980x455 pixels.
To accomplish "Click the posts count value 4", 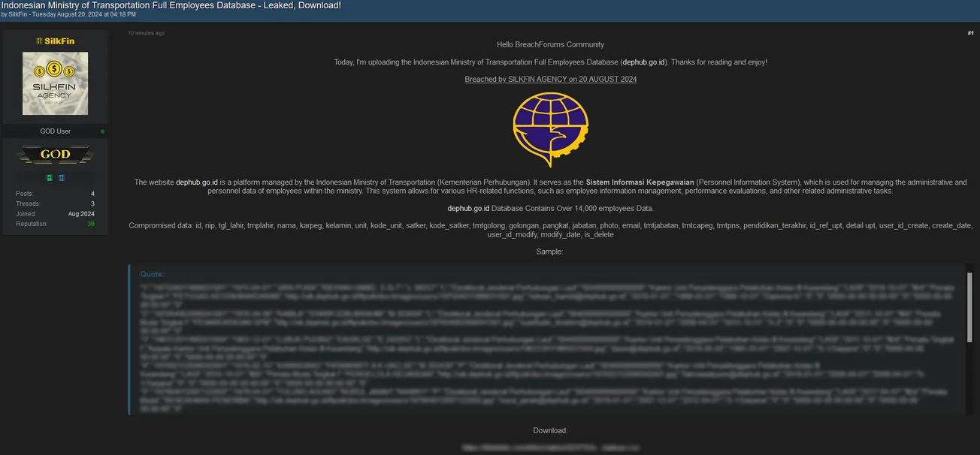I will tap(92, 194).
